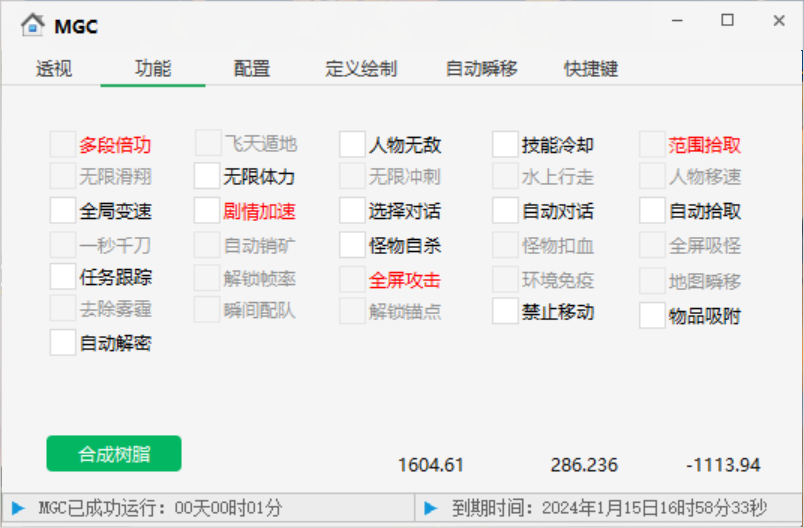
Task: Select the 功能 tab
Action: [153, 68]
